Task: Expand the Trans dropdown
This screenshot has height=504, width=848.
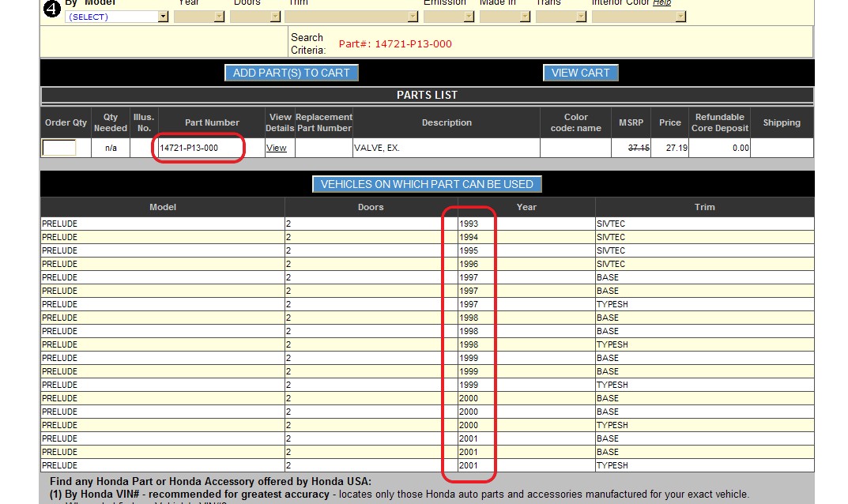Action: coord(561,17)
